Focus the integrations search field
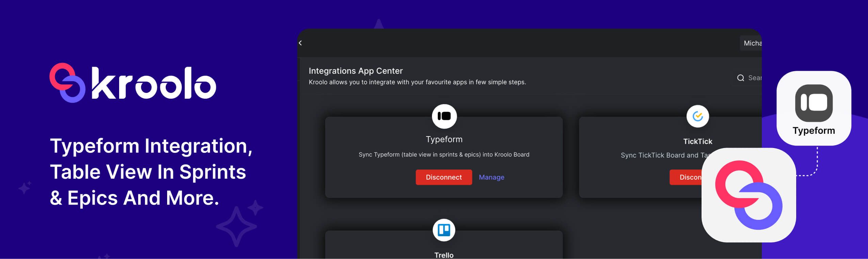The width and height of the screenshot is (868, 259). click(754, 78)
